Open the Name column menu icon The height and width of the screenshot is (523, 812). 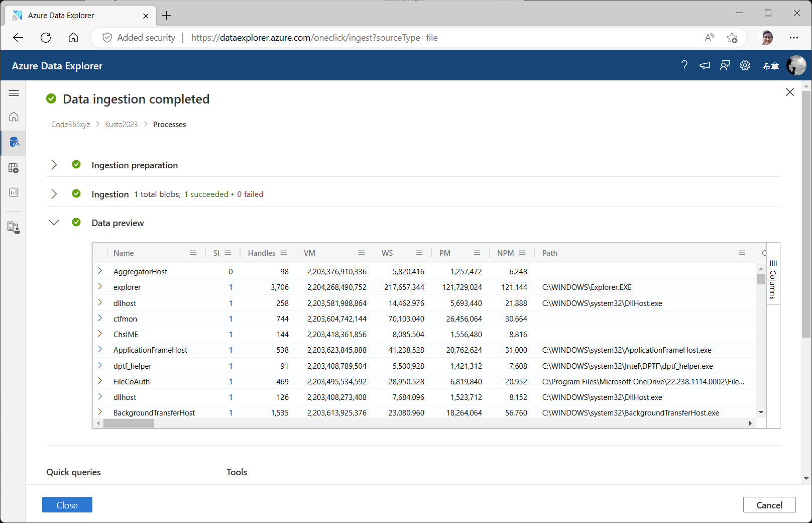coord(193,253)
